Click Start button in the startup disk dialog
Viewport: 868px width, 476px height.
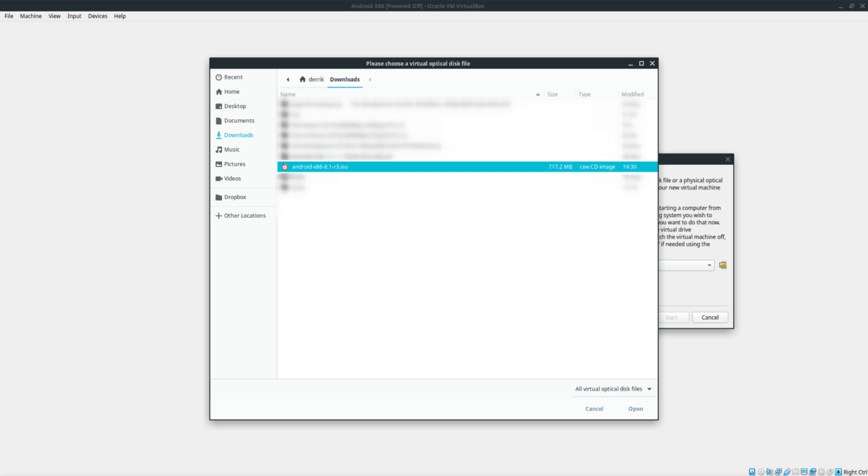pos(672,318)
